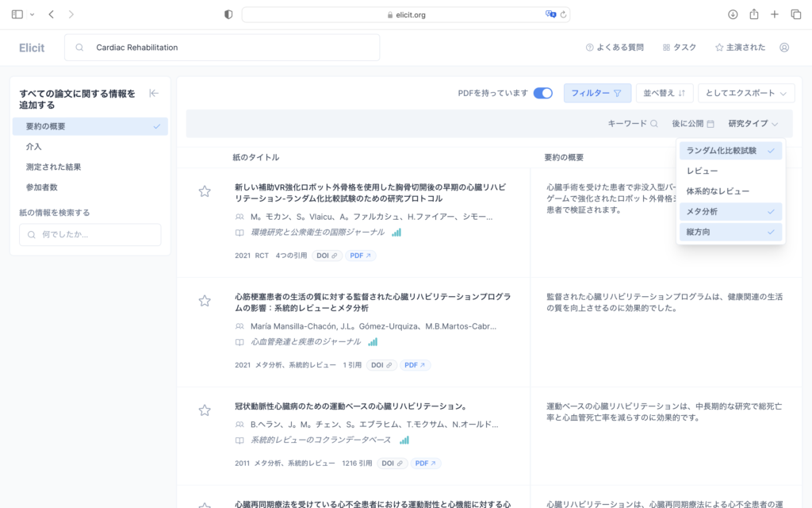Image resolution: width=812 pixels, height=508 pixels.
Task: Uncheck メタ分析 in the research type list
Action: pyautogui.click(x=730, y=211)
